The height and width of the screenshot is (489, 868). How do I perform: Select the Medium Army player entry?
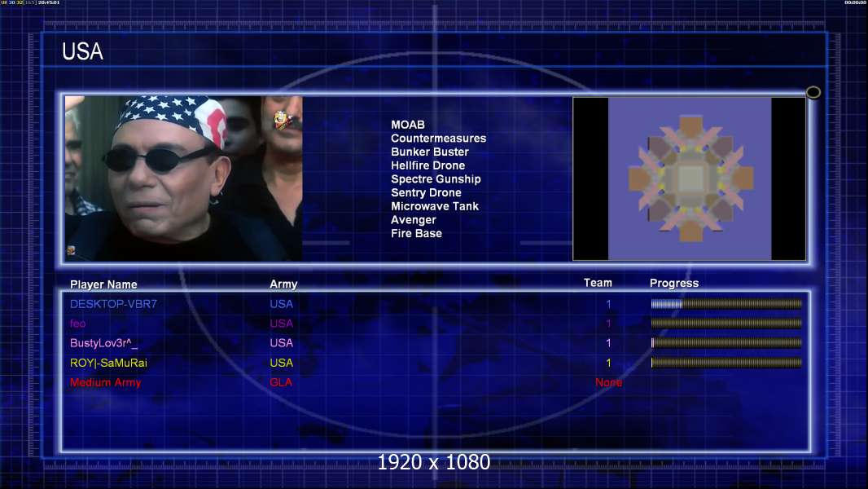coord(105,382)
